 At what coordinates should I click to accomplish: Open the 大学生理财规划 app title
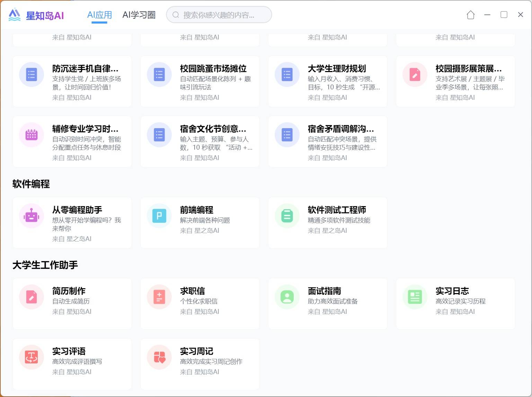click(x=337, y=69)
